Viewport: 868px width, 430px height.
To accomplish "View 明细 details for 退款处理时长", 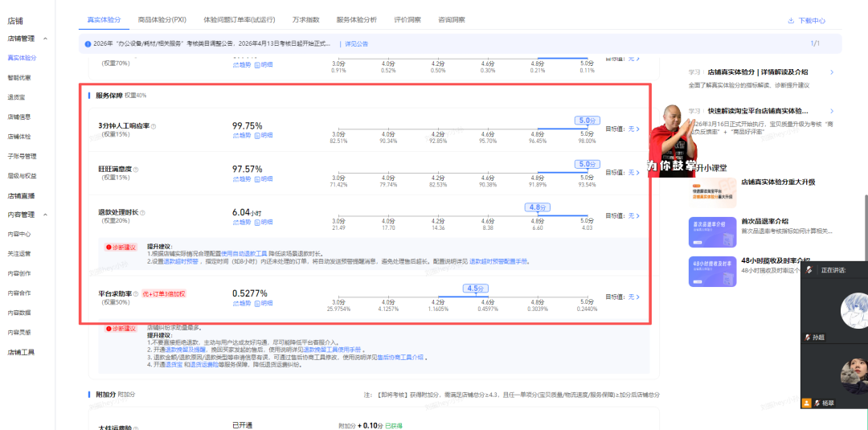I will coord(264,222).
